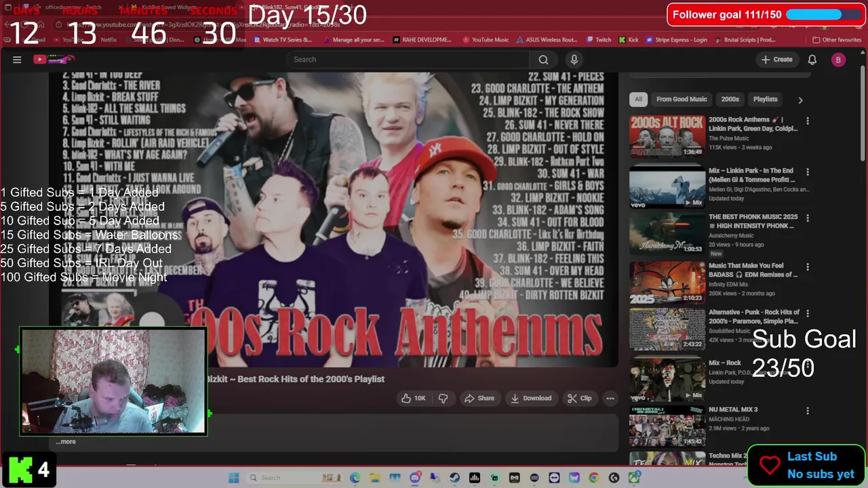Viewport: 868px width, 488px height.
Task: Open Kick bookmark
Action: click(629, 40)
